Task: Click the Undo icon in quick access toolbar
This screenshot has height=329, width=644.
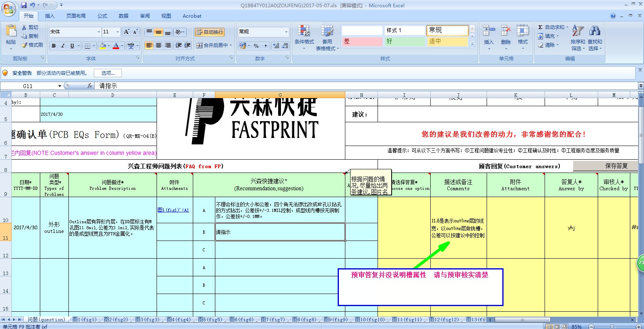Action: pos(33,5)
